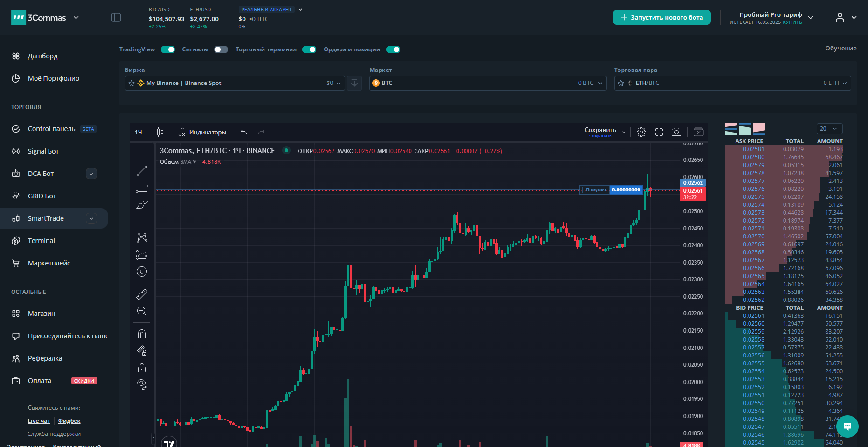
Task: Open the Биржа exchange dropdown
Action: [x=235, y=83]
